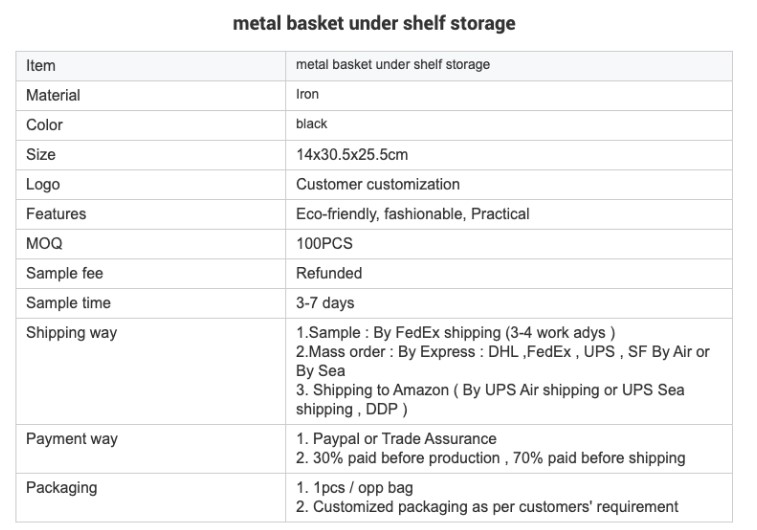This screenshot has height=530, width=757.
Task: Click the "Sample fee" label
Action: click(x=64, y=273)
